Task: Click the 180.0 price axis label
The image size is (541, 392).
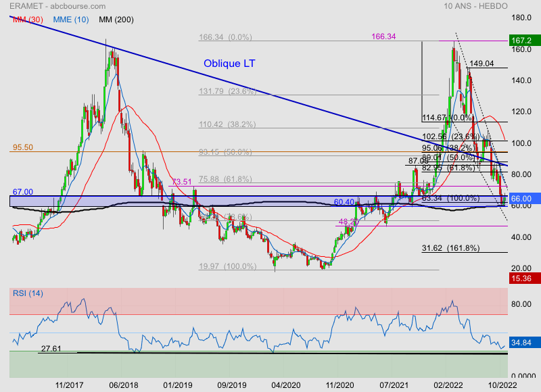Action: 521,18
